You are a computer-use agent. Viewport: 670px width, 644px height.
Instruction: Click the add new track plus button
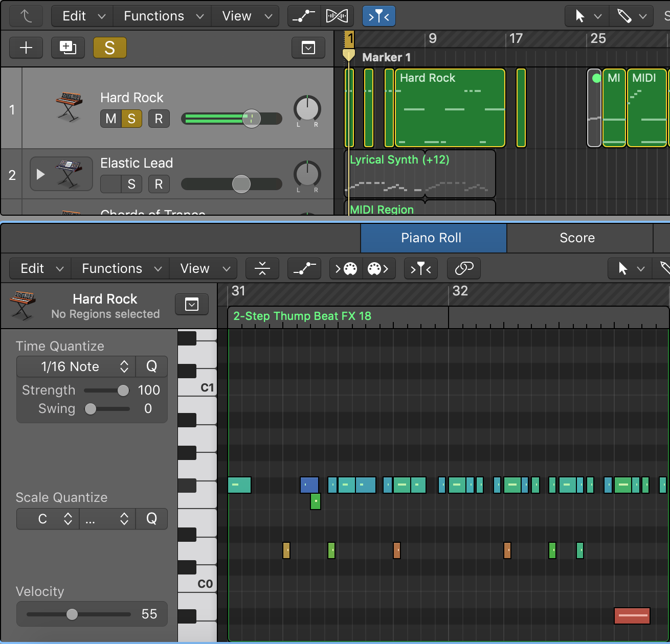tap(26, 48)
